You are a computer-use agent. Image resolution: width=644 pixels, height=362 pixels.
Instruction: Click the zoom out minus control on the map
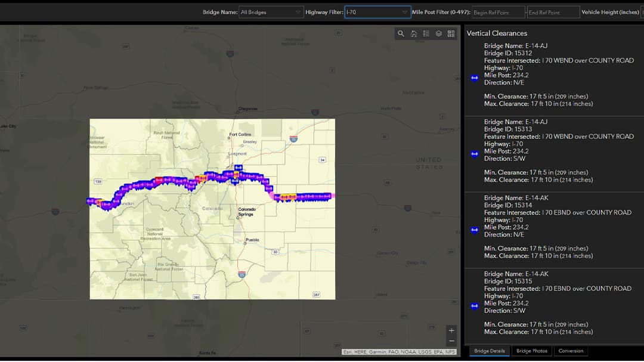[x=451, y=341]
